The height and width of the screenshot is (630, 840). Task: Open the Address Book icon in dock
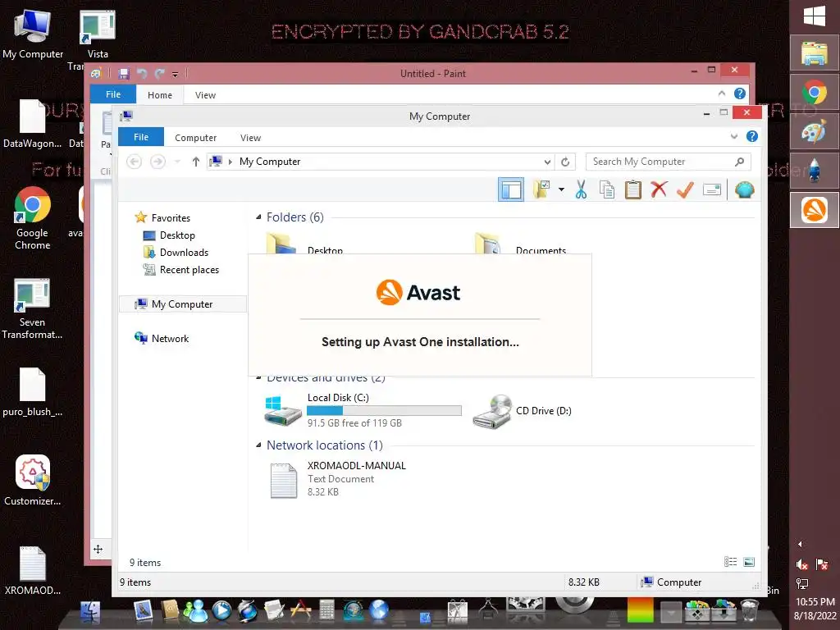tap(169, 611)
